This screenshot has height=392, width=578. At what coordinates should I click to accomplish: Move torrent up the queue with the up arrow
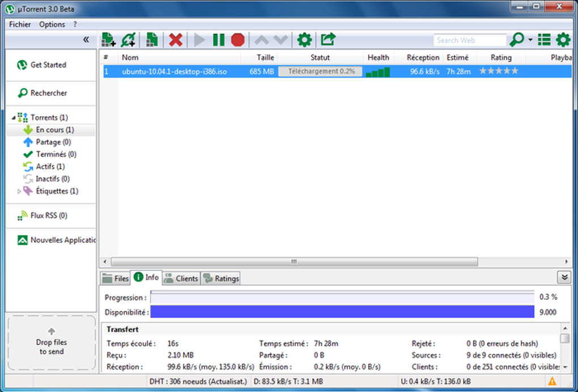(261, 40)
